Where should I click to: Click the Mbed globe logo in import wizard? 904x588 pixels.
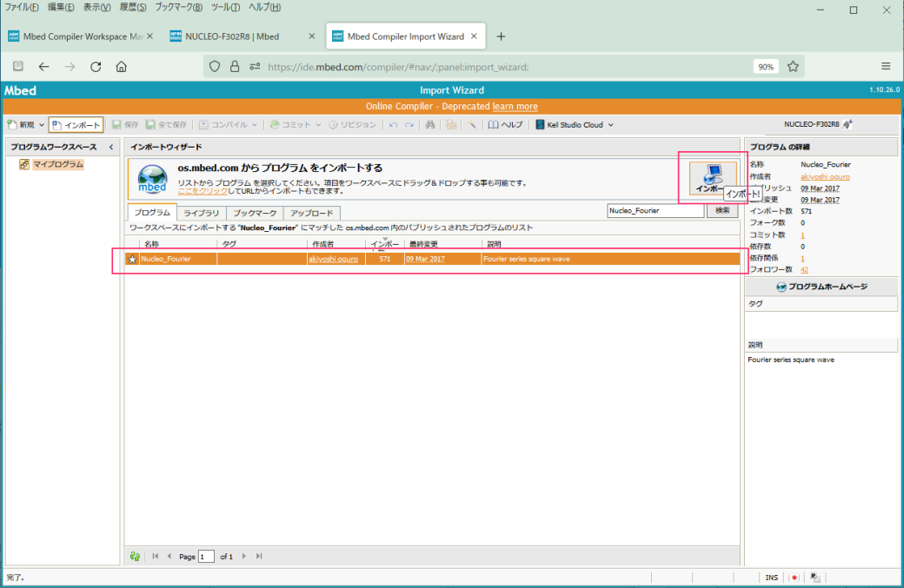pyautogui.click(x=153, y=179)
